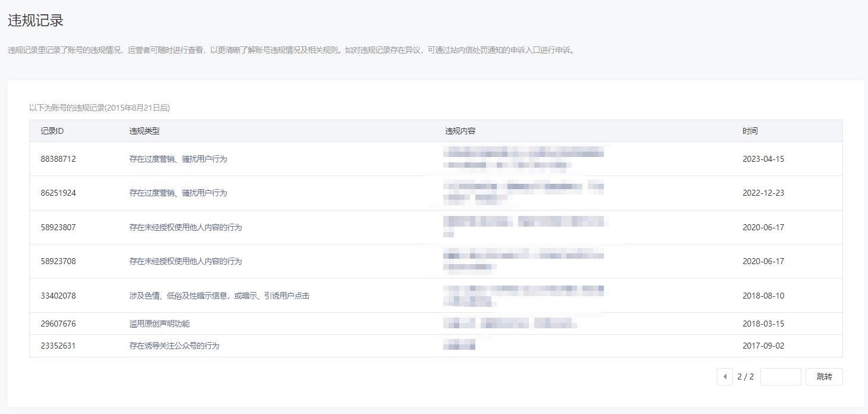
Task: Click the 记录ID column header
Action: coord(52,131)
